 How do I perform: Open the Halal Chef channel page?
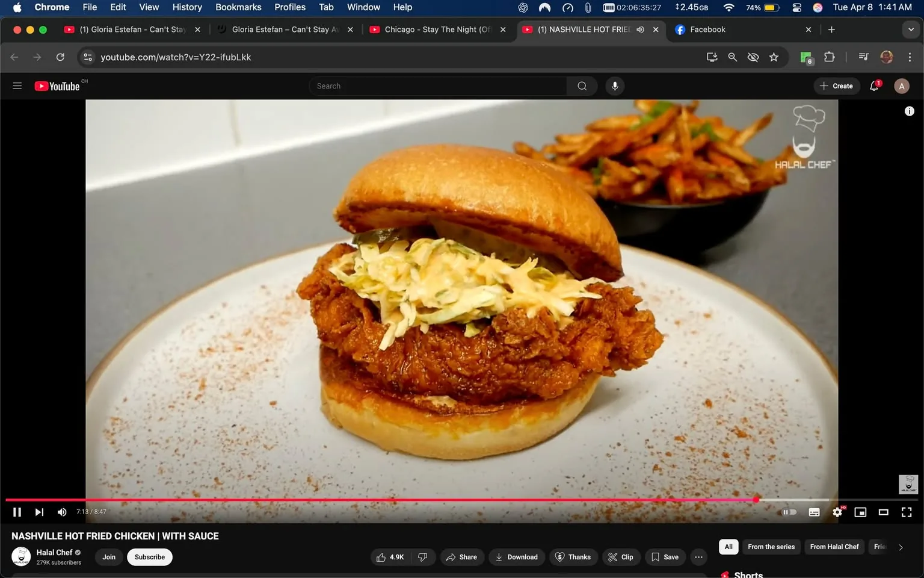click(x=55, y=552)
